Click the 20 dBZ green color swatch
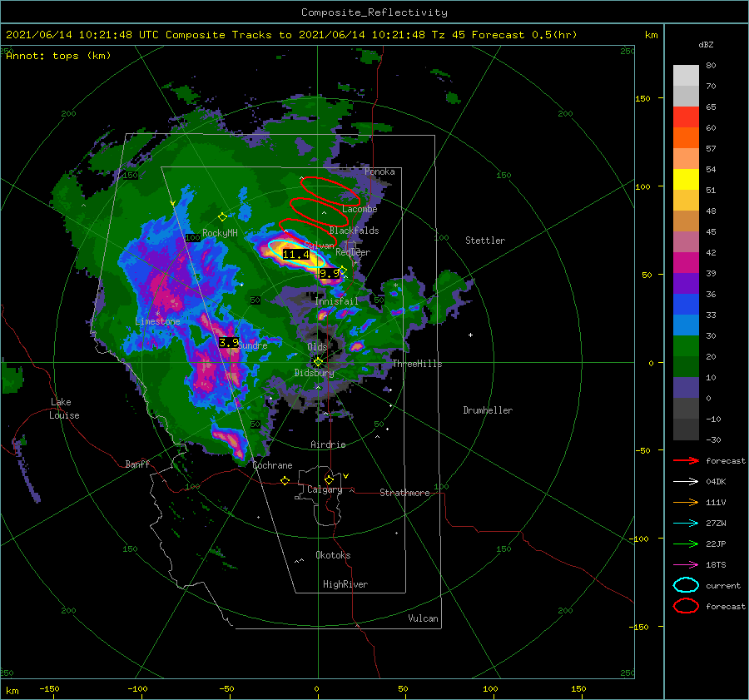 pos(686,366)
